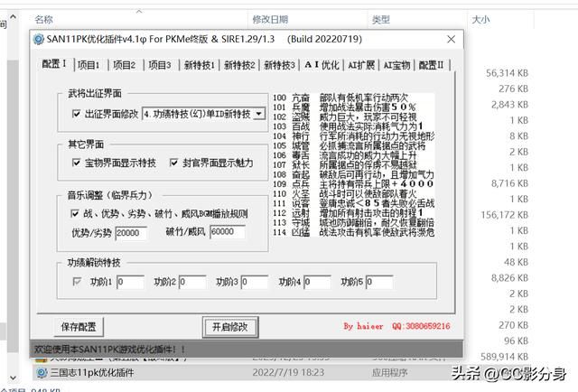Select skill row 110 火圣
This screenshot has width=578, height=392.
coord(353,193)
